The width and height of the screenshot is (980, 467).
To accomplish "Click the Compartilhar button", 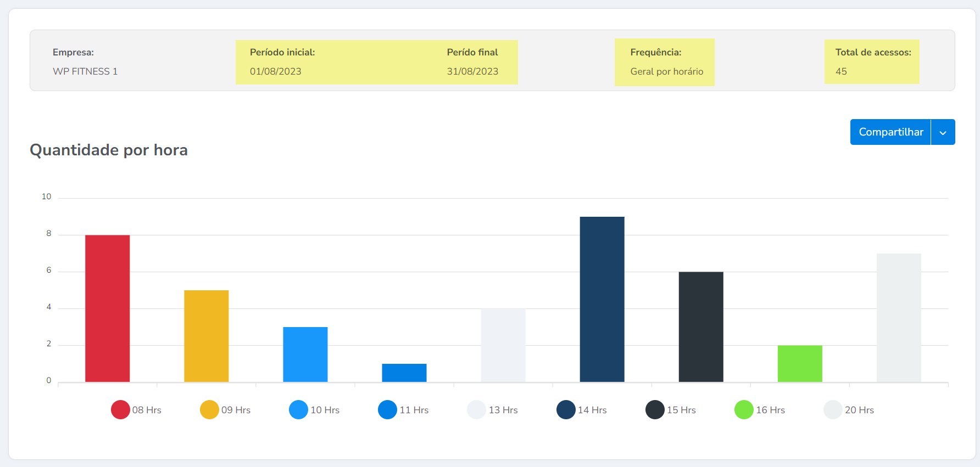I will click(890, 132).
